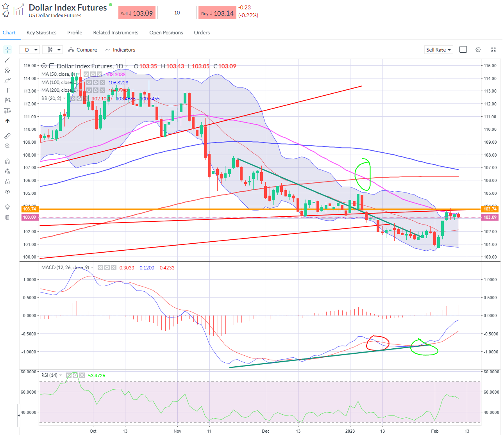Open the Related Instruments tab

click(x=116, y=32)
